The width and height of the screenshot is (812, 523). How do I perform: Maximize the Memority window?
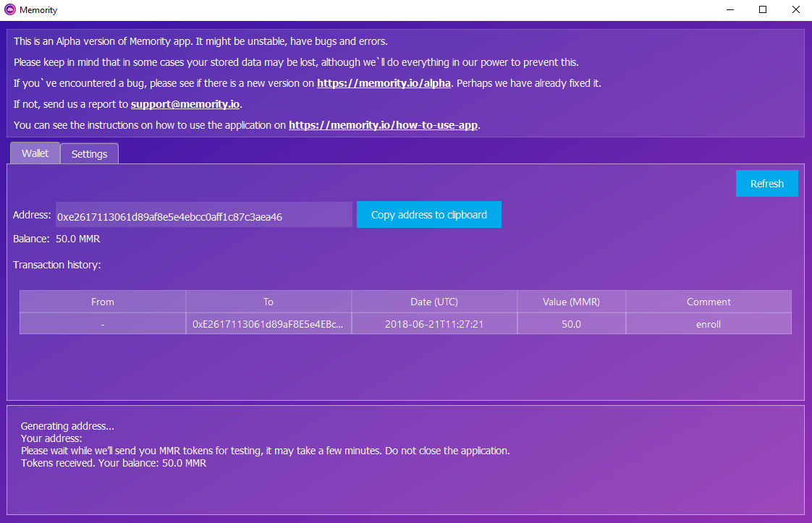click(x=763, y=10)
